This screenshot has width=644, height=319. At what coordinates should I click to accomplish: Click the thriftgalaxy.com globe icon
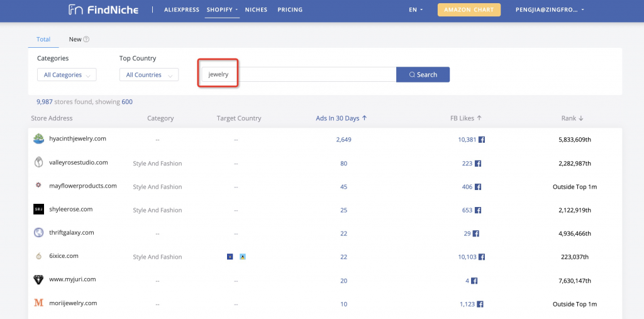click(38, 233)
